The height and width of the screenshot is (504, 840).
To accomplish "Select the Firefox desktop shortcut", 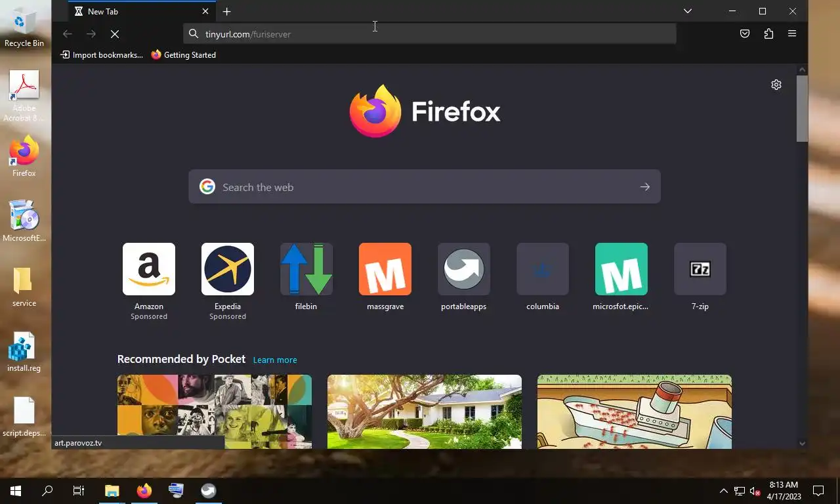I will [24, 156].
